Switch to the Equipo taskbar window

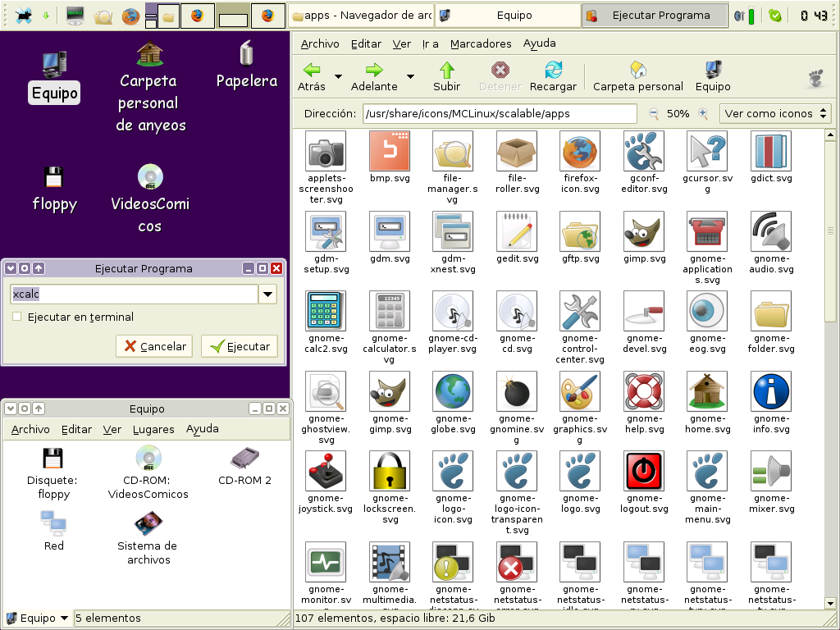click(x=508, y=16)
